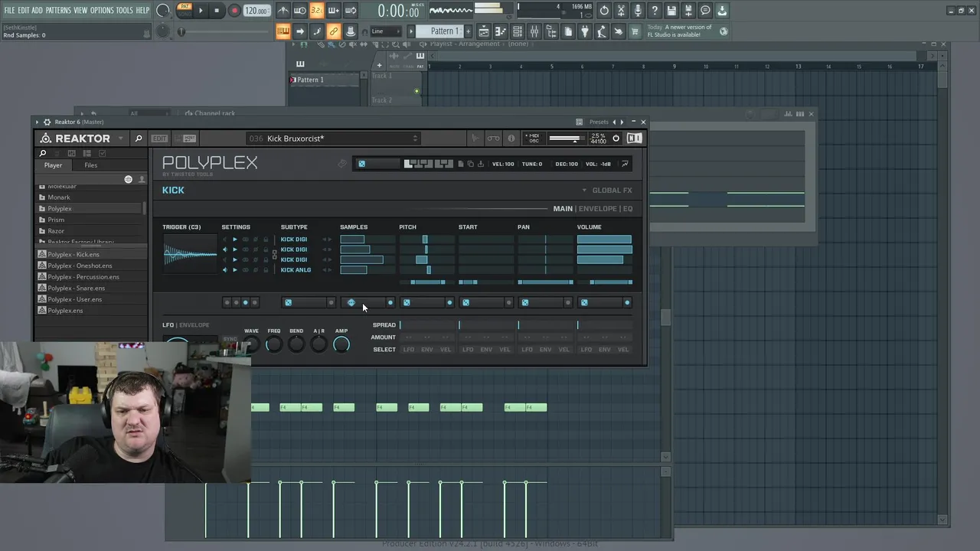
Task: Open Polyplex - Percussion.ens file
Action: pyautogui.click(x=83, y=277)
